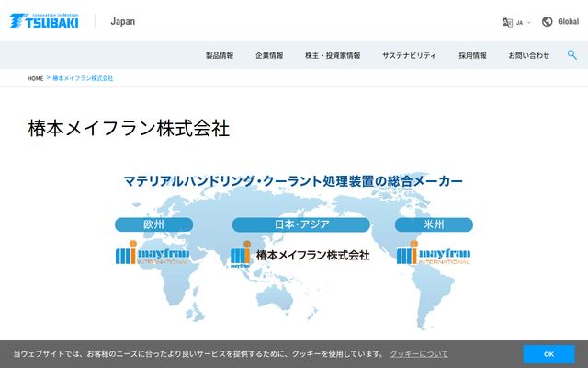Click the 椿本メイフラン株式会社 page heading
Viewport: 588px width, 368px height.
[129, 128]
